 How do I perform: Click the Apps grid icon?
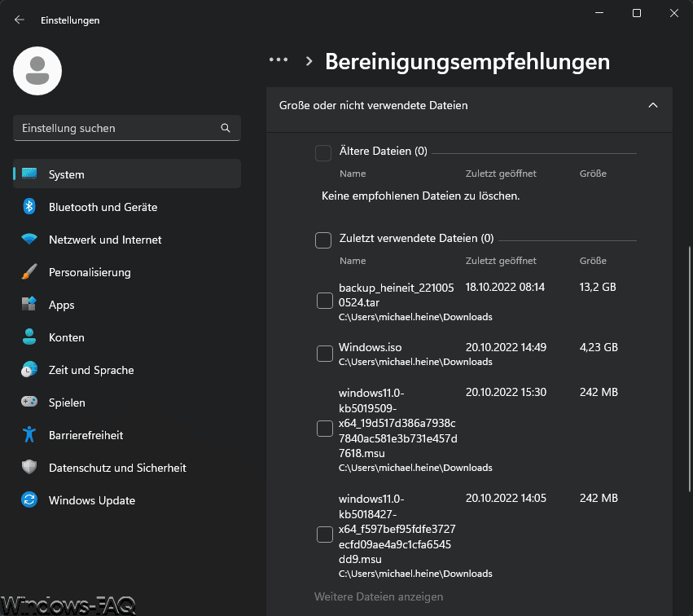pyautogui.click(x=29, y=304)
